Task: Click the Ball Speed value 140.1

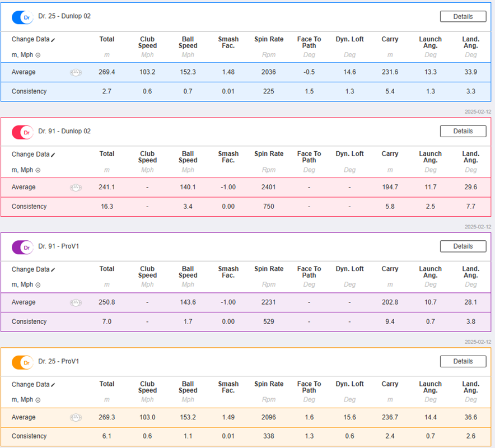Action: (x=188, y=187)
